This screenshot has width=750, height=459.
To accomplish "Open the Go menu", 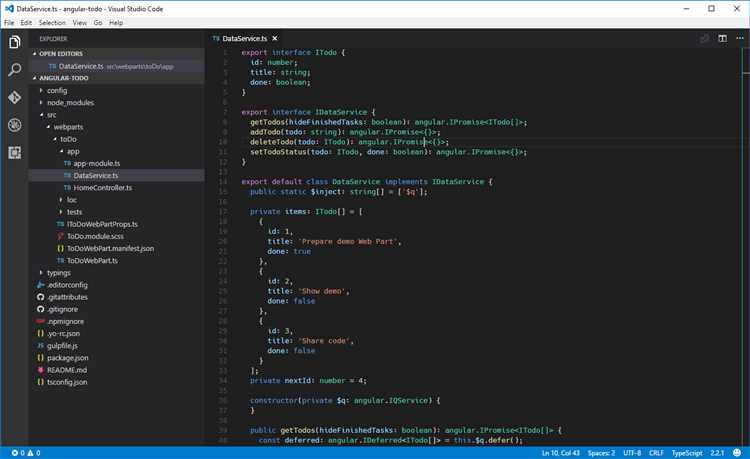I will tap(98, 22).
